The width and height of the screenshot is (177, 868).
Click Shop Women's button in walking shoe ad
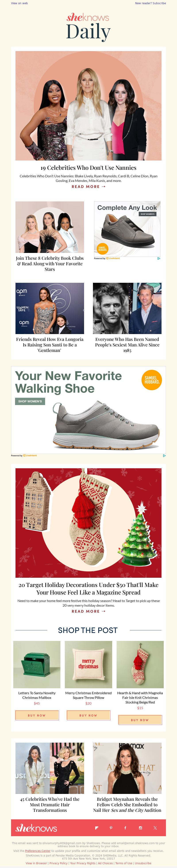click(30, 401)
